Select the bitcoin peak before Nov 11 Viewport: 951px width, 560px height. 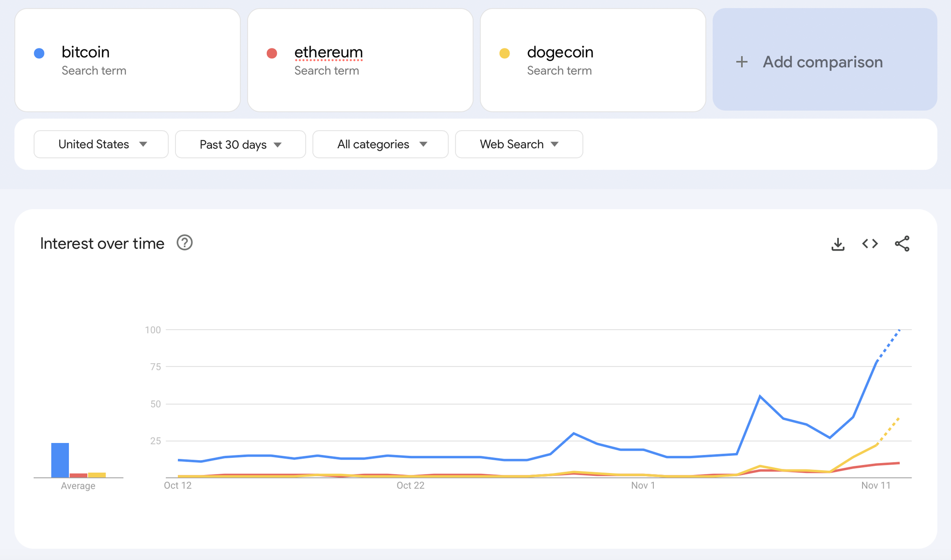click(760, 396)
